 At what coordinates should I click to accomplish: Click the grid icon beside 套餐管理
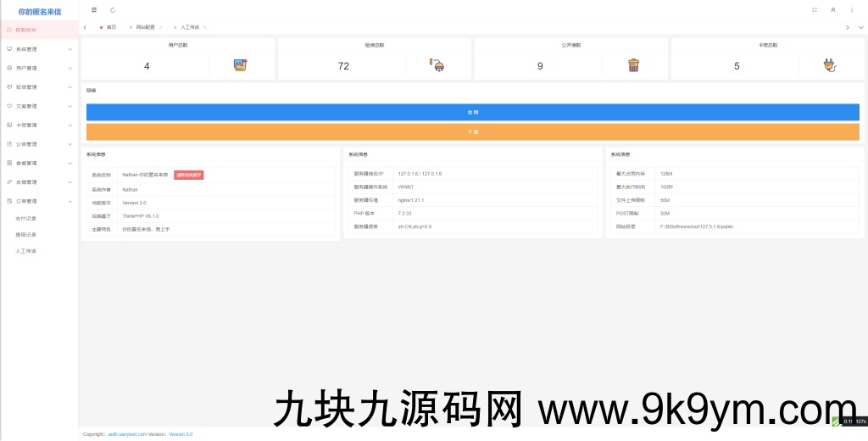9,163
